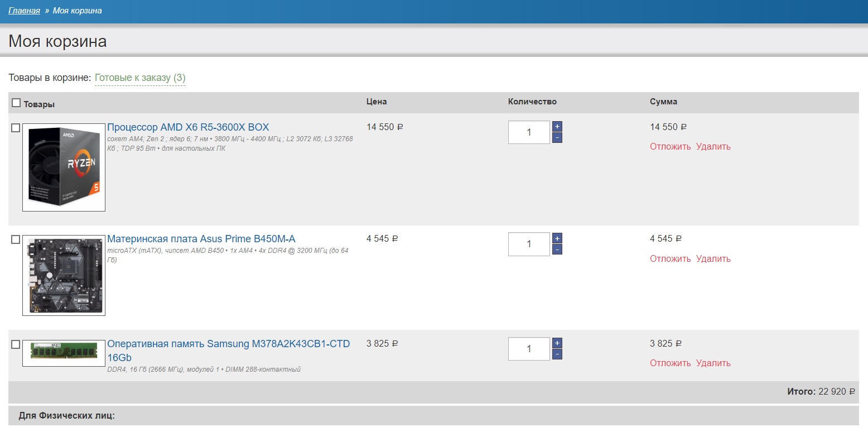Tick checkbox for Samsung 16Gb memory
Image resolution: width=868 pixels, height=427 pixels.
16,344
